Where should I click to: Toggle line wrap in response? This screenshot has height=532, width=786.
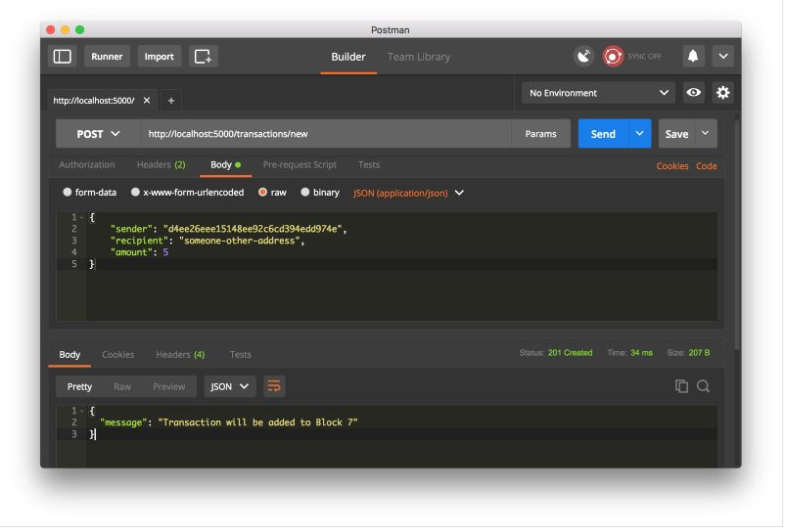274,386
